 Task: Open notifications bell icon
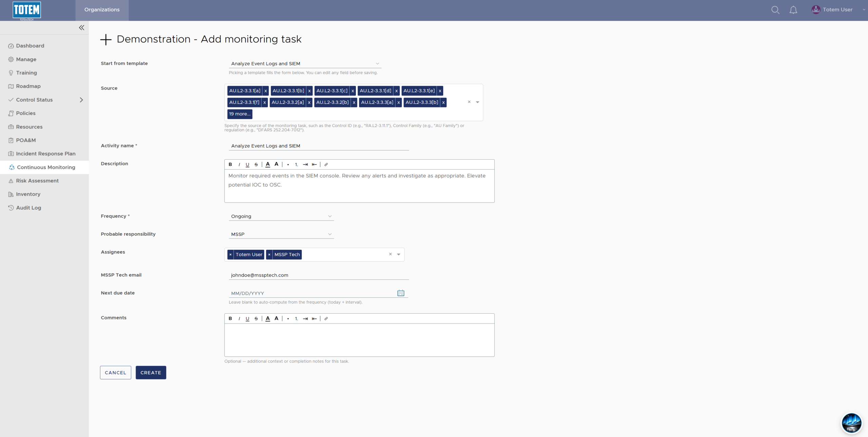793,10
